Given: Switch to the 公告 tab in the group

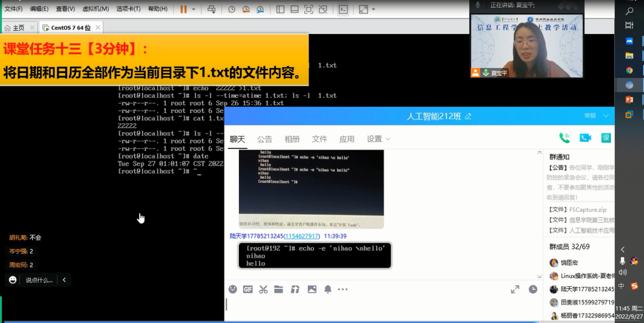Looking at the screenshot, I should click(x=264, y=138).
